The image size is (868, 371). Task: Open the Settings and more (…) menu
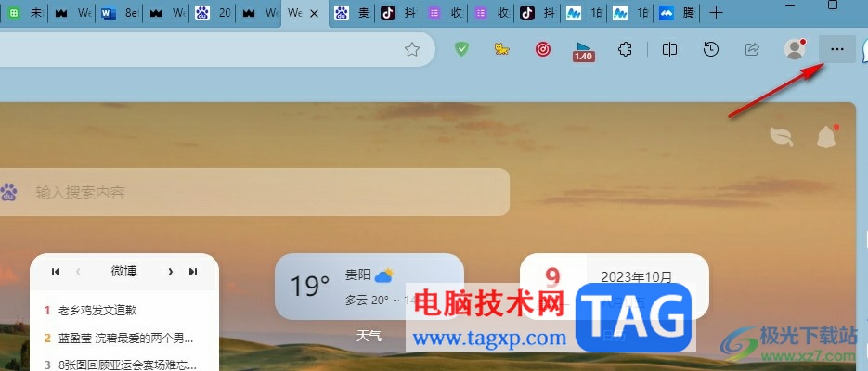837,49
